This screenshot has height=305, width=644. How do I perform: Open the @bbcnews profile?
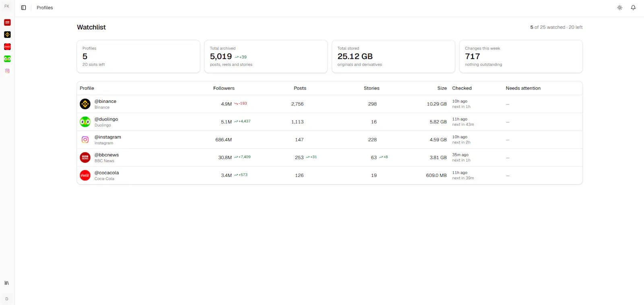(107, 155)
